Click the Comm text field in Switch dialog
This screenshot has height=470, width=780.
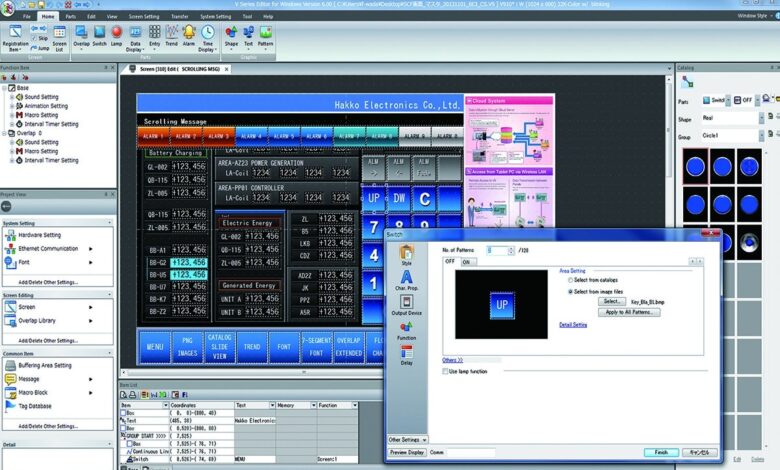click(471, 452)
